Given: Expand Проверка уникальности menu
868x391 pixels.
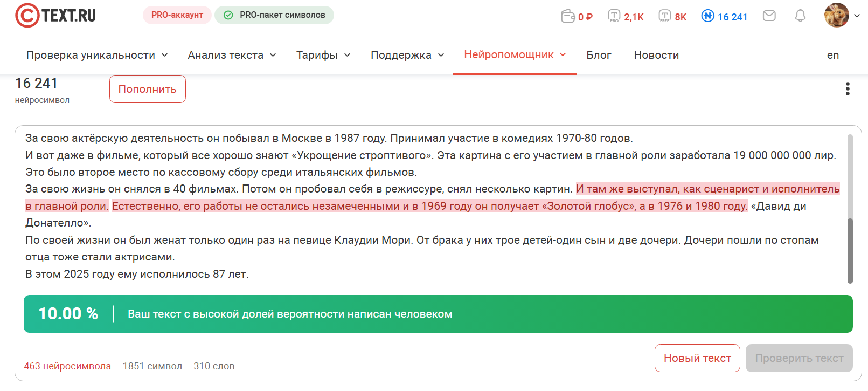Looking at the screenshot, I should coord(97,55).
